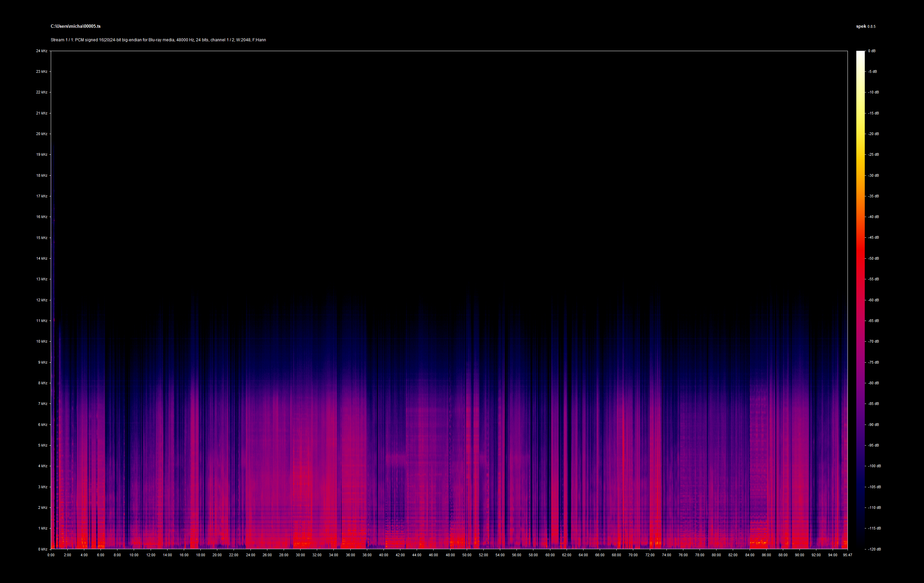Select the 72:00 time axis marker
This screenshot has height=583, width=924.
(650, 555)
